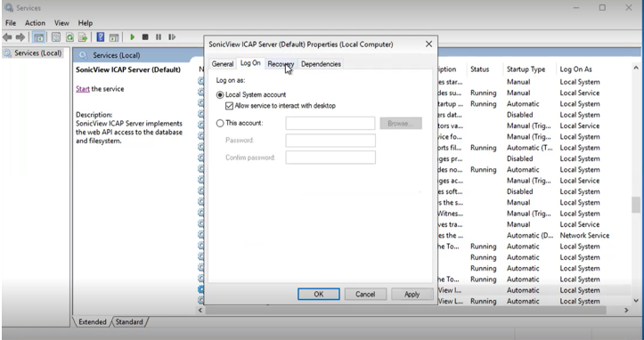Click the Export List toolbar icon

[x=83, y=37]
